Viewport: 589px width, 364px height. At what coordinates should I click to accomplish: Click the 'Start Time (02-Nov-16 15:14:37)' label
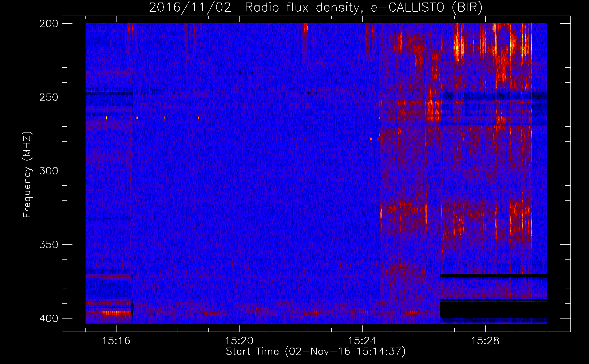[x=316, y=352]
